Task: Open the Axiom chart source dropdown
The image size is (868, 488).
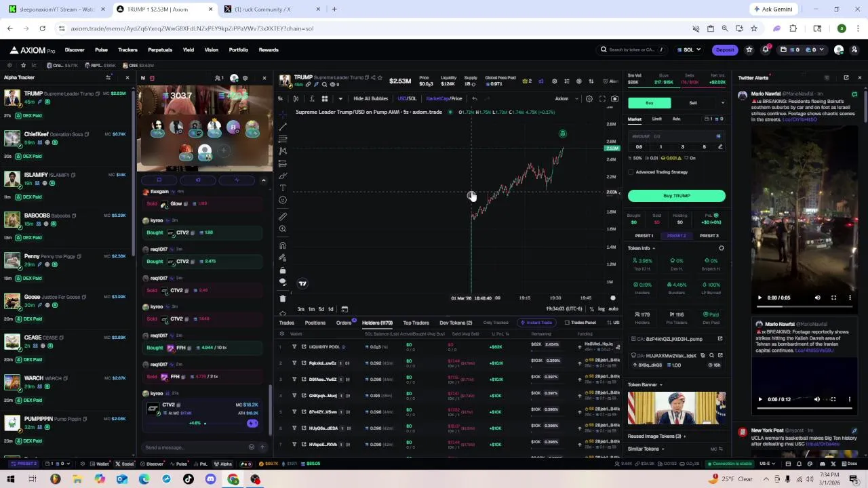Action: (566, 99)
